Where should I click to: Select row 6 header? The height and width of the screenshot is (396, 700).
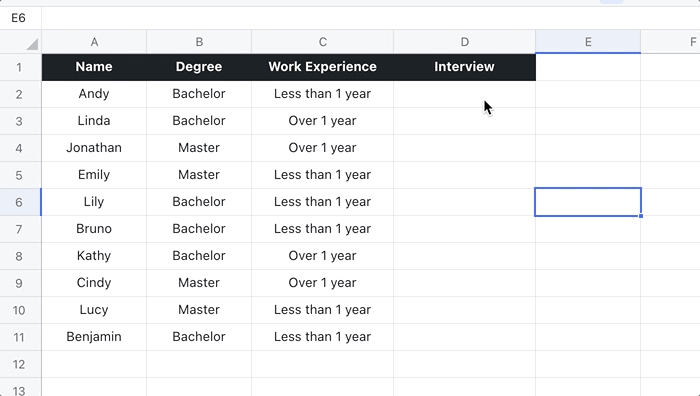(21, 202)
